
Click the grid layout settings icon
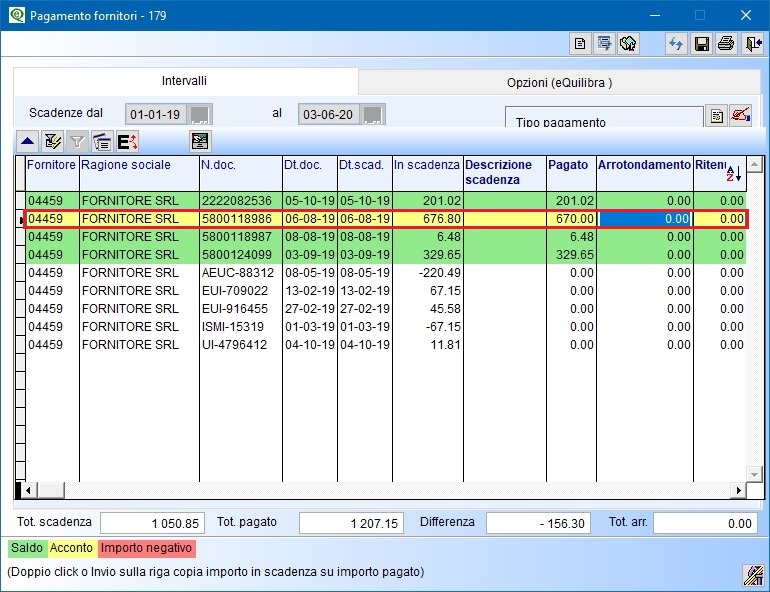[x=200, y=142]
